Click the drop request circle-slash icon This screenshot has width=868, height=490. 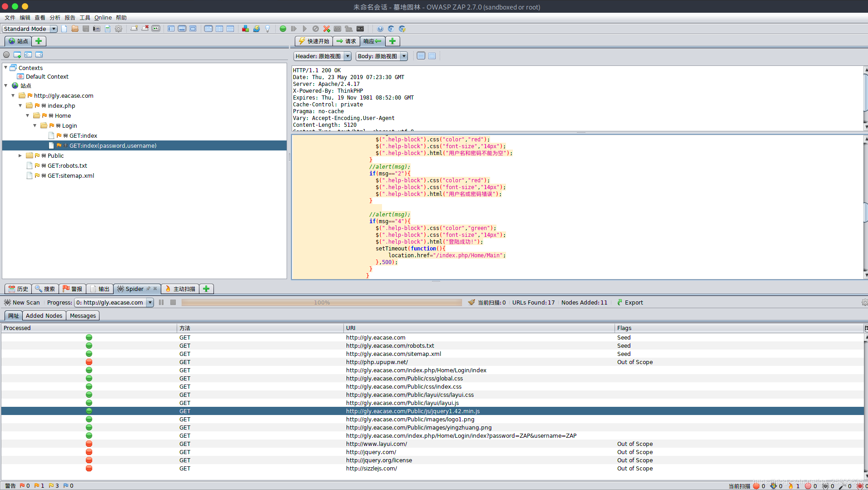[x=316, y=29]
